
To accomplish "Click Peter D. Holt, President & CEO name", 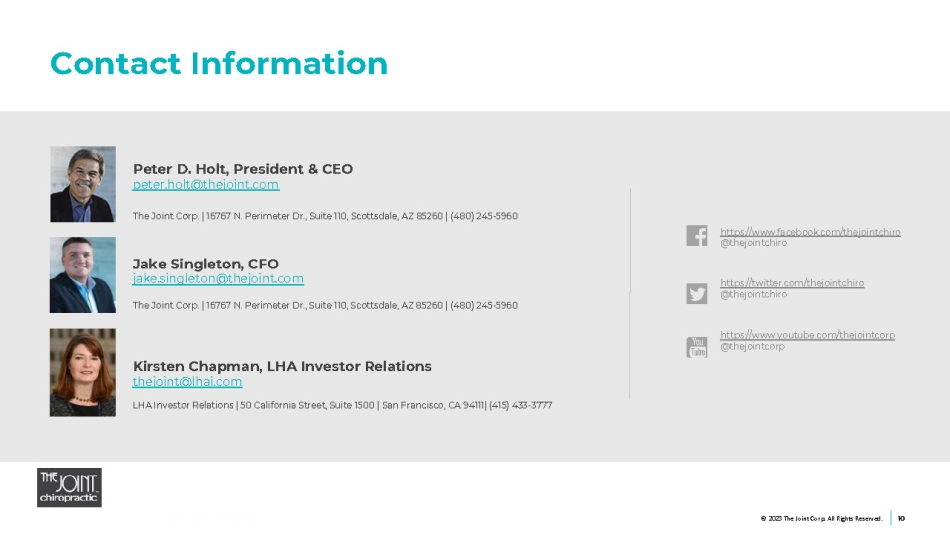I will tap(243, 169).
